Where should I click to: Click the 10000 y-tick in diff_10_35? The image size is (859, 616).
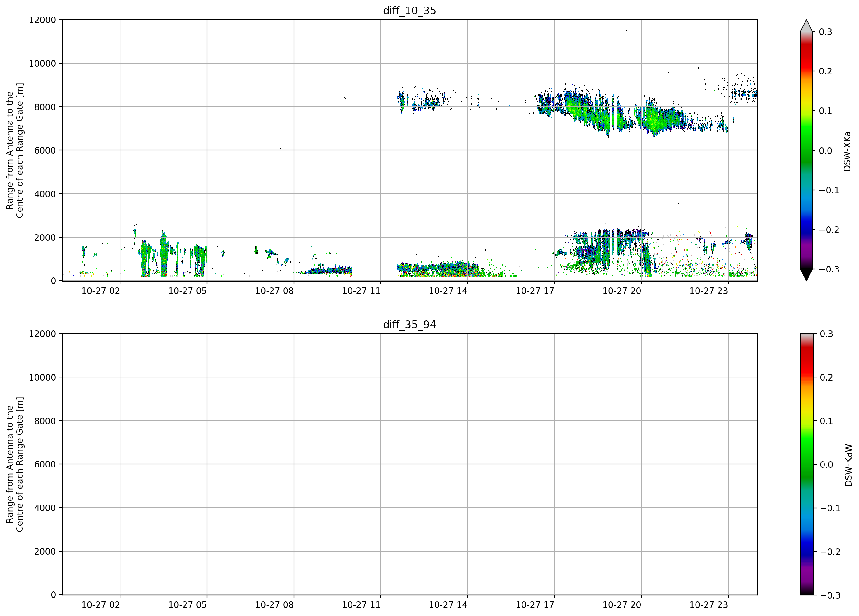coord(42,63)
